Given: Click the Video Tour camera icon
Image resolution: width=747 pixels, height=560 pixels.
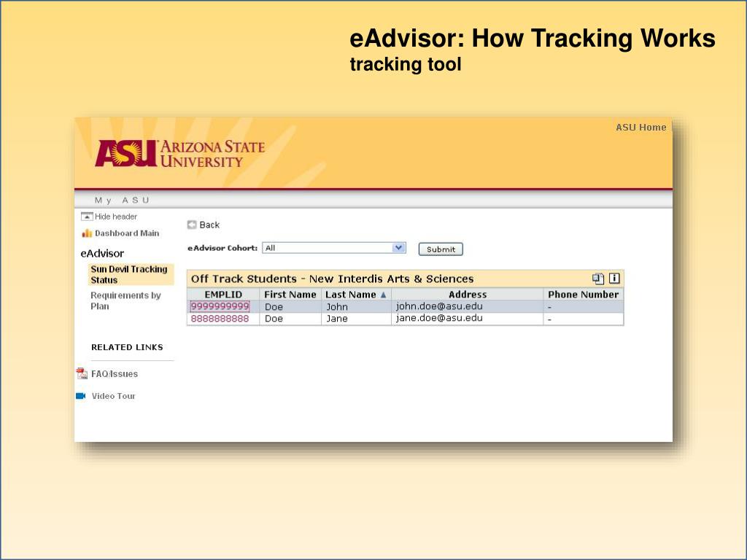Looking at the screenshot, I should [x=81, y=396].
